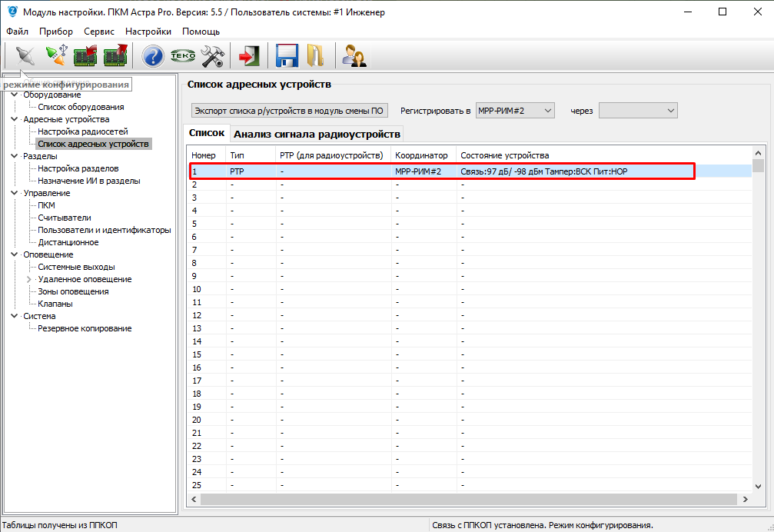This screenshot has height=532, width=774.
Task: Collapse the Управление tree section
Action: [14, 193]
